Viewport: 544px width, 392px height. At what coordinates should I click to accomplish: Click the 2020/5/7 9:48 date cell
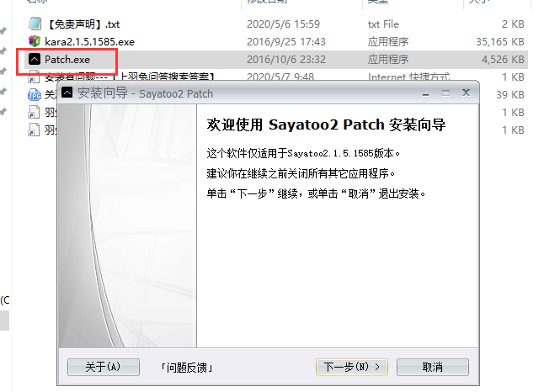280,77
